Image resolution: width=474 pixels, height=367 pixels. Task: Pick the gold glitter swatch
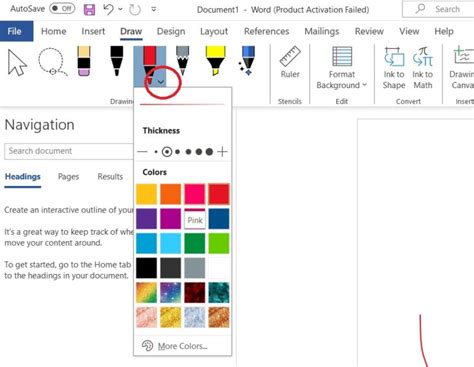[171, 317]
